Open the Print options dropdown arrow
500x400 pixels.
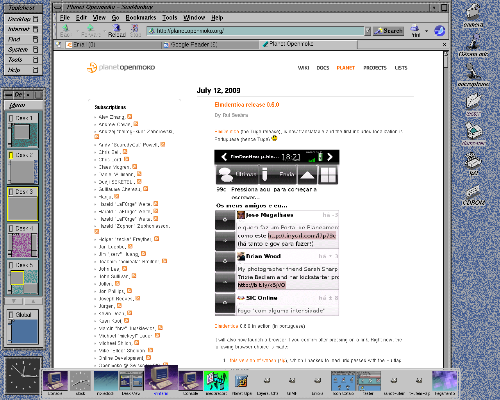(426, 31)
